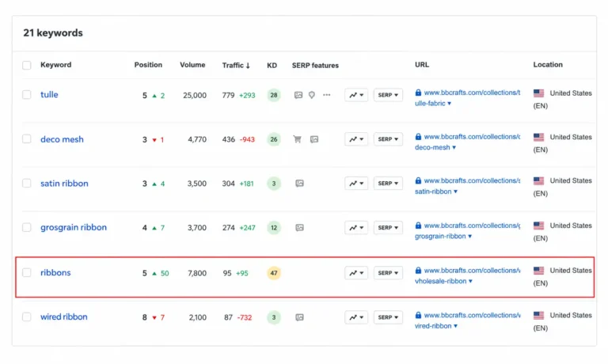Open the deco mesh keyword link

point(62,139)
